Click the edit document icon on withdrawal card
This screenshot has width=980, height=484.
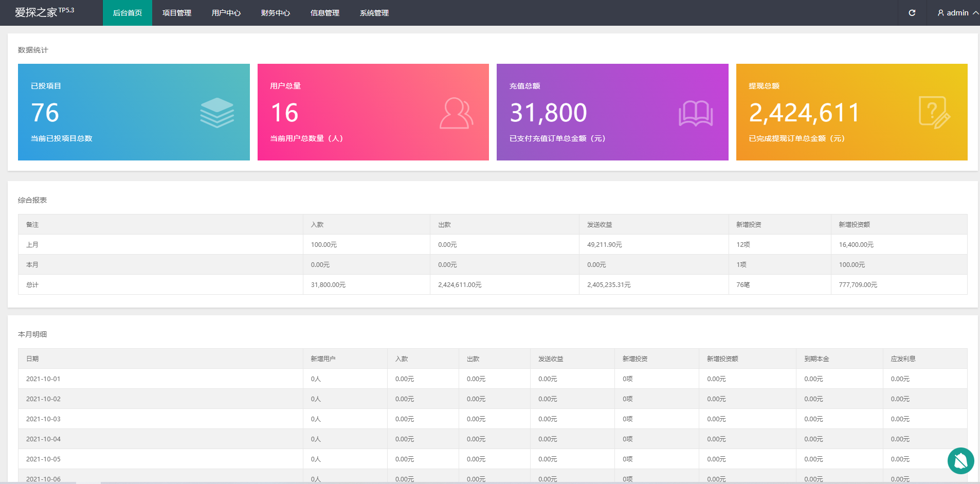934,113
